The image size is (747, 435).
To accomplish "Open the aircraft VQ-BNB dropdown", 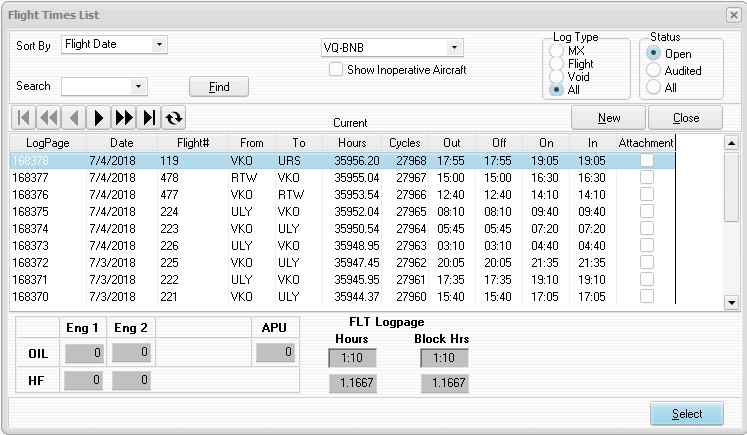I will click(454, 48).
